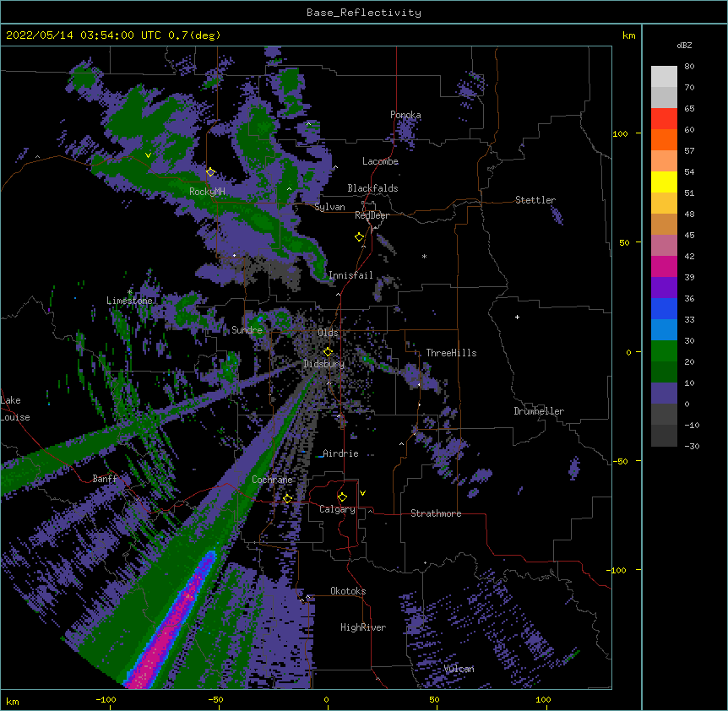Click the white asterisk marker east of Innisfail
This screenshot has width=728, height=711.
424,257
